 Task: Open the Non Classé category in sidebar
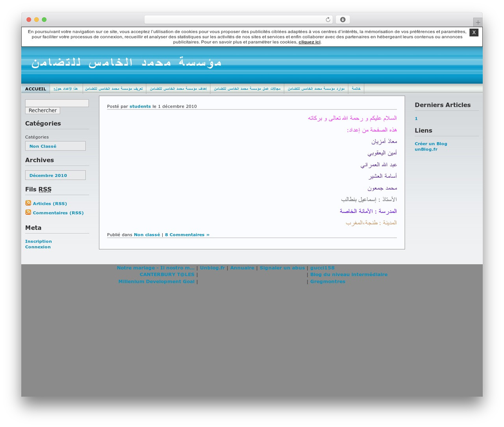click(x=43, y=146)
